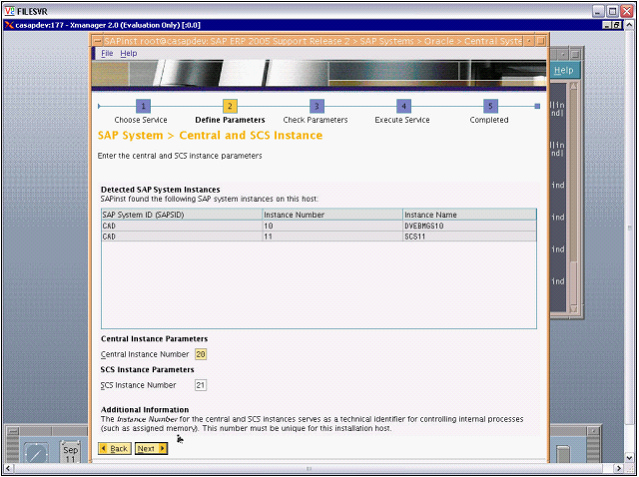
Task: Focus the SCS Instance Number field
Action: point(201,385)
